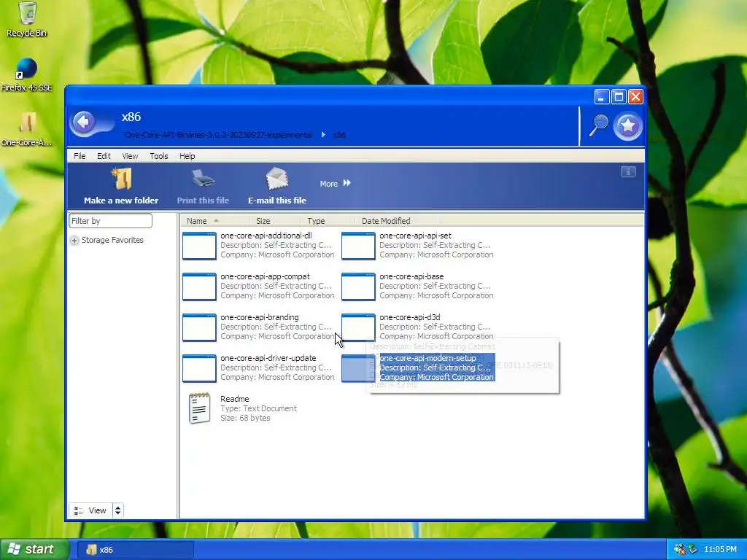Expand More toolbar tasks
This screenshot has height=560, width=747.
pos(336,183)
